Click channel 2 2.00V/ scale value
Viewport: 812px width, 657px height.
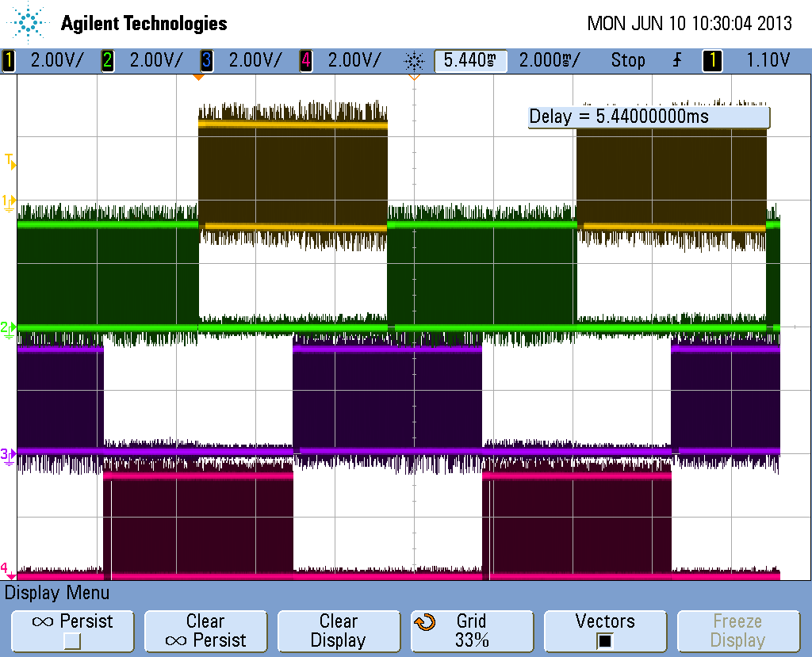156,60
